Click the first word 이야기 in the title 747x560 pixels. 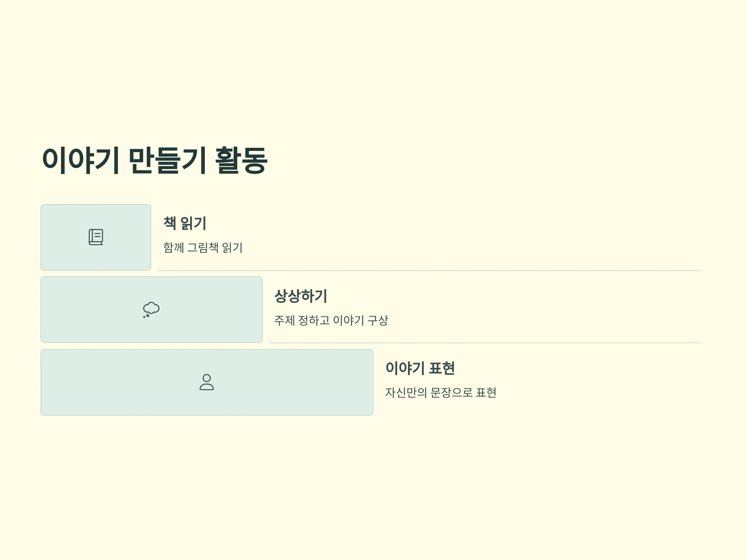(x=80, y=160)
